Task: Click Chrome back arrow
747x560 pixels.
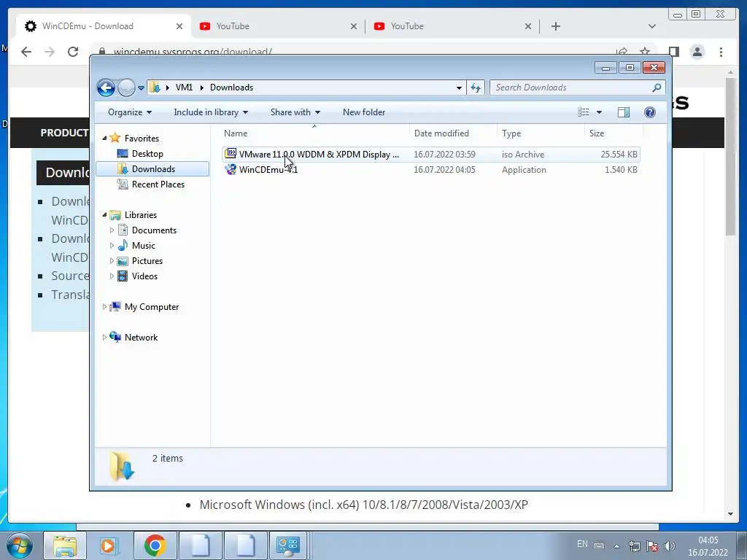Action: tap(26, 52)
